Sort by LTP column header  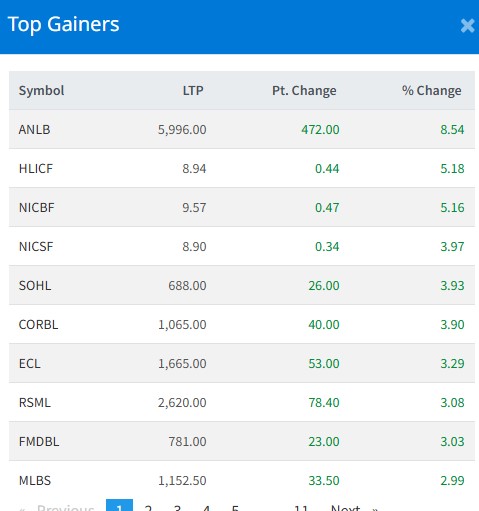click(193, 91)
